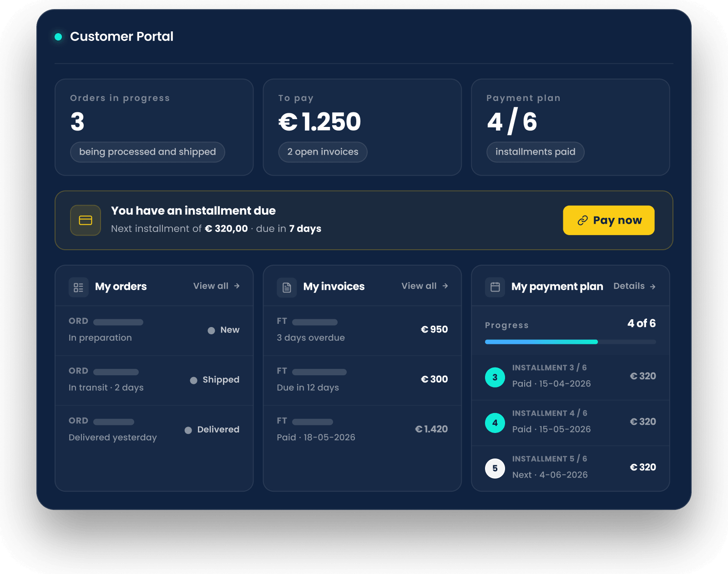Click the Delivered status dot
Screen dimensions: 728x574
[x=188, y=430]
